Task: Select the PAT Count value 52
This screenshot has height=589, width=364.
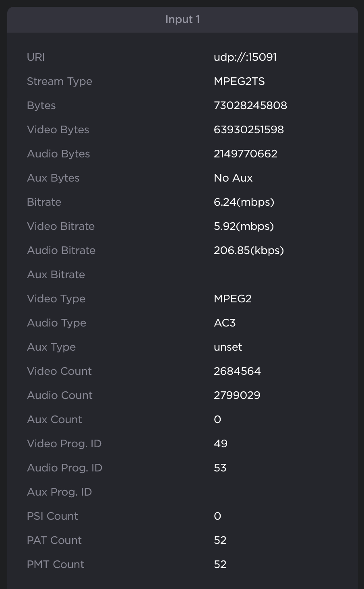Action: [220, 540]
